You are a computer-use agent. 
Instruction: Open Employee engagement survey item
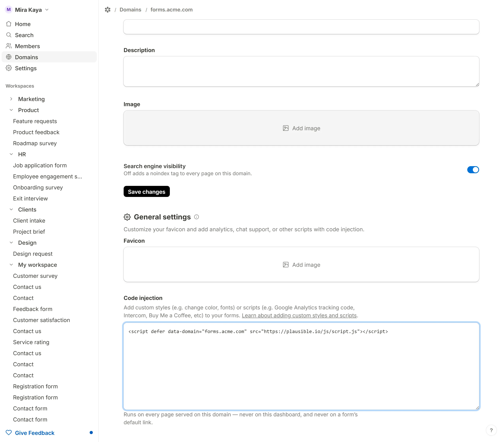(47, 176)
